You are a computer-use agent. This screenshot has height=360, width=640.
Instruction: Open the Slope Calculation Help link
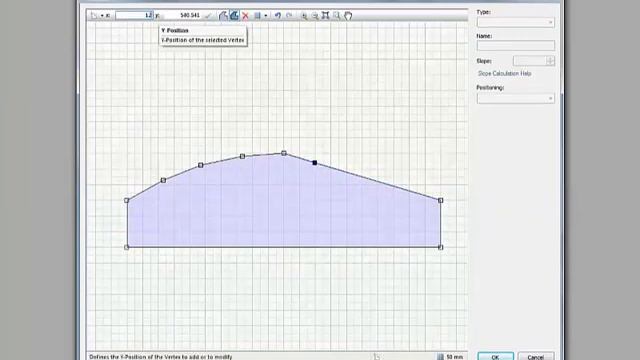(504, 73)
